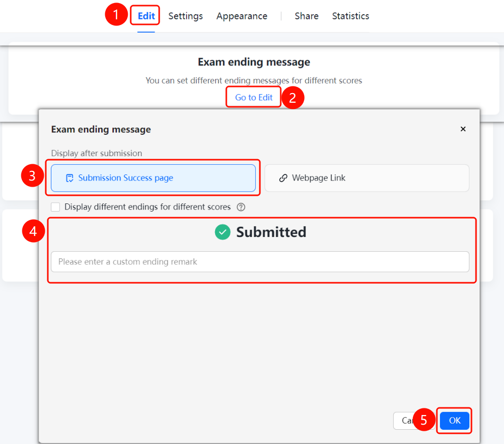This screenshot has width=504, height=444.
Task: Choose the Webpage Link option
Action: click(x=367, y=178)
